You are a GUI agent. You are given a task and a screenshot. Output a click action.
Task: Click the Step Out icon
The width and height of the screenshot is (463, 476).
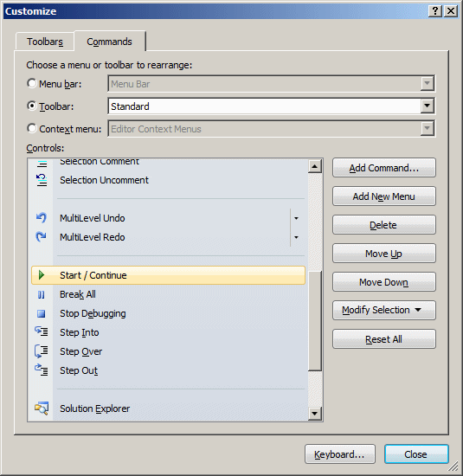click(42, 370)
